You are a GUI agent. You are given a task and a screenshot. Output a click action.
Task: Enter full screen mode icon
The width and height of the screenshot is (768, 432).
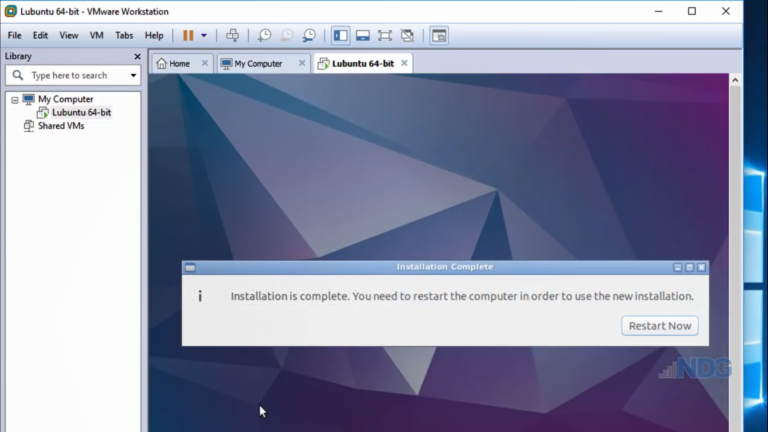pyautogui.click(x=385, y=35)
